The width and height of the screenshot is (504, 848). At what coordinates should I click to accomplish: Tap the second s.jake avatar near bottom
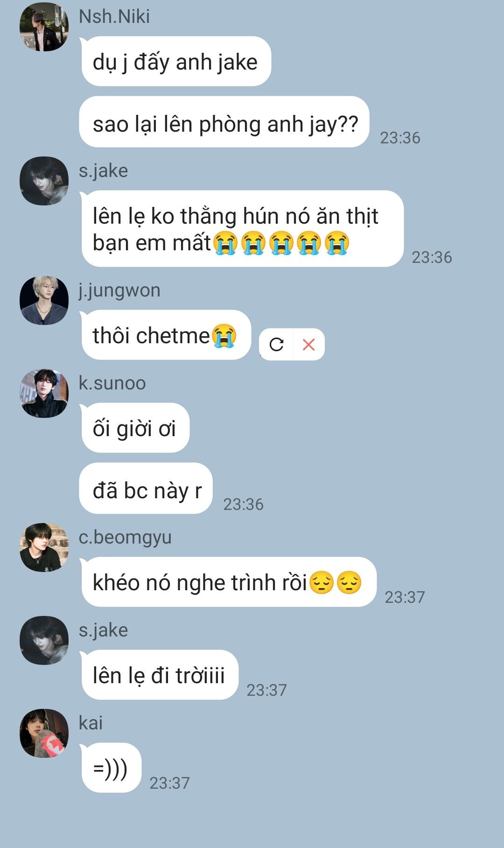pos(44,640)
